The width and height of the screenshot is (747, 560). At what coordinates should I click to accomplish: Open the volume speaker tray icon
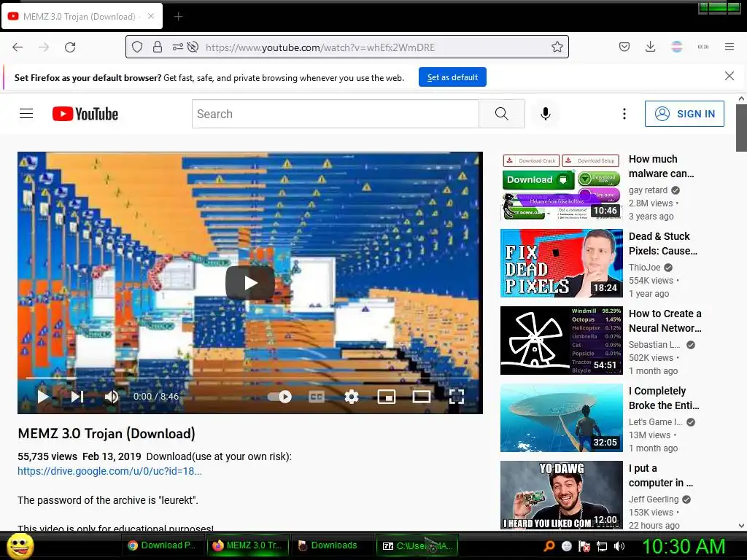click(619, 546)
